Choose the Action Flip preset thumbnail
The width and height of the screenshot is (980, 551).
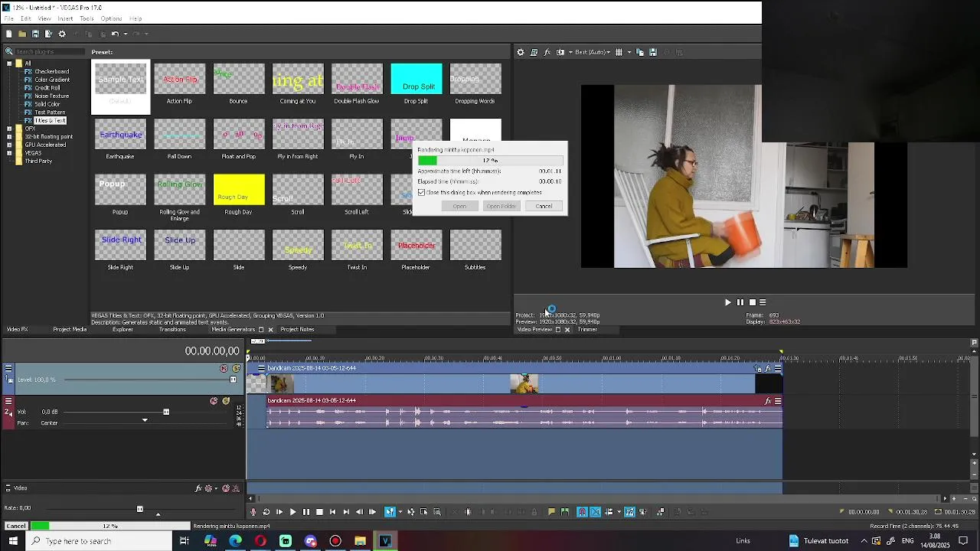[180, 80]
